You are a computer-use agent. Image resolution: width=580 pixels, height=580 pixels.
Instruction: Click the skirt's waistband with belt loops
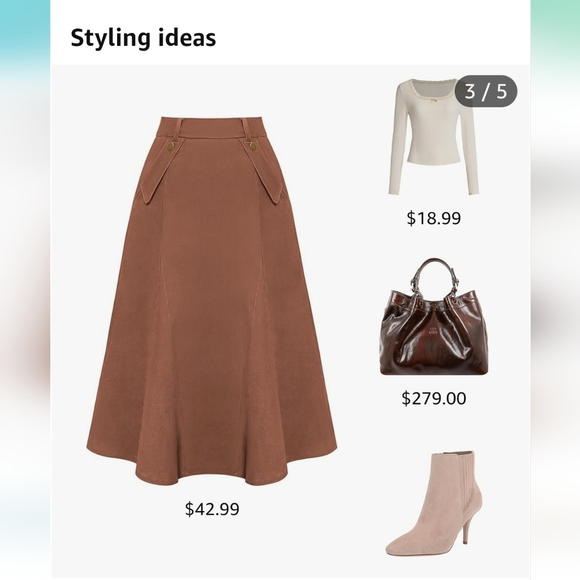point(212,126)
